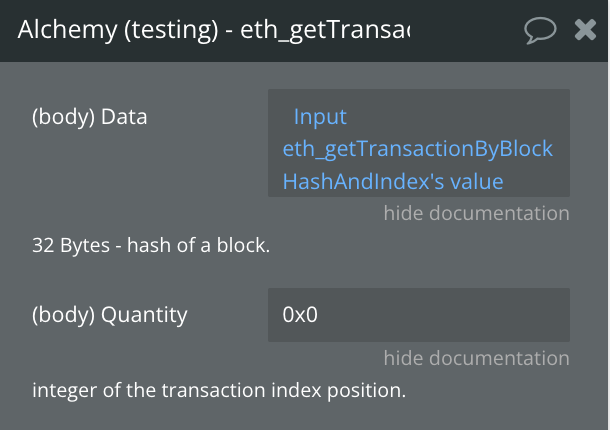Click the word Input in Data expression
The width and height of the screenshot is (610, 430).
pos(320,116)
